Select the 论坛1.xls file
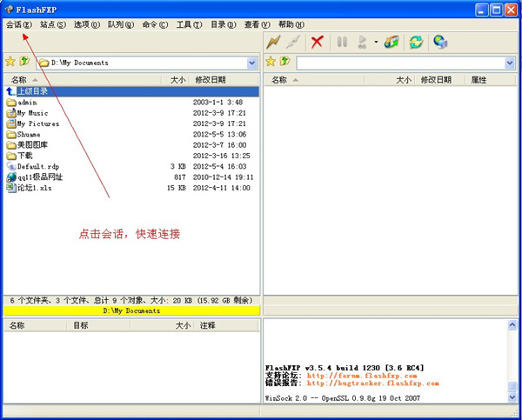This screenshot has width=522, height=420. (x=34, y=188)
